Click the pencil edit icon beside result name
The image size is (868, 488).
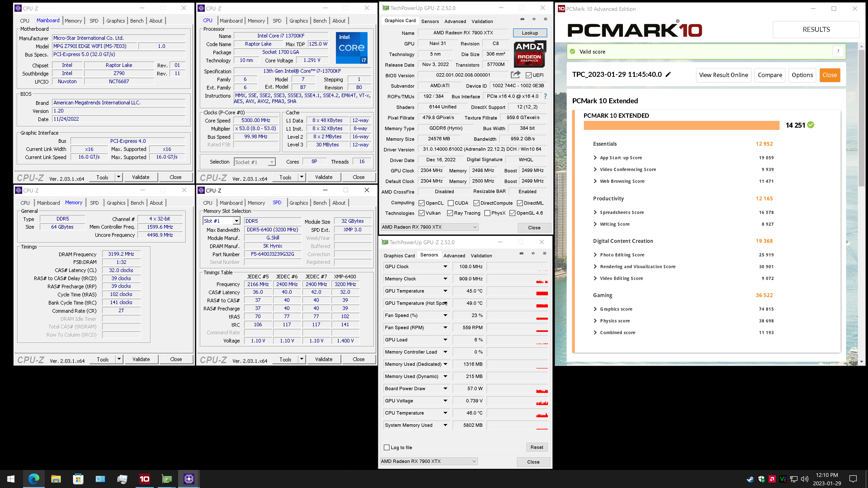click(x=668, y=74)
